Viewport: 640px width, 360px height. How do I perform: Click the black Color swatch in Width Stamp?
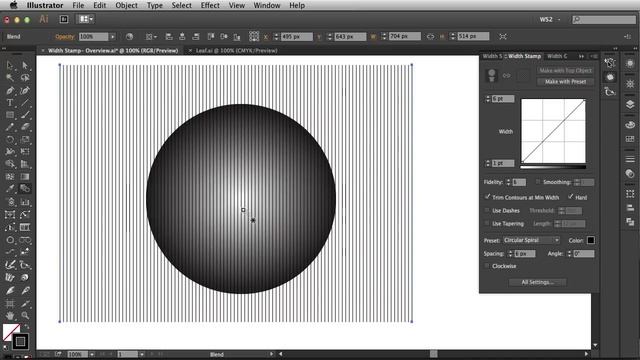(591, 240)
